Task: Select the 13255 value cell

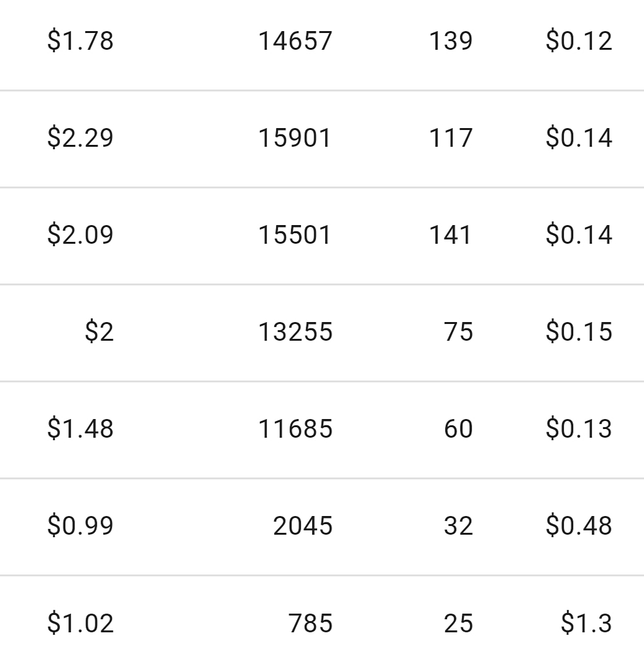Action: (295, 332)
